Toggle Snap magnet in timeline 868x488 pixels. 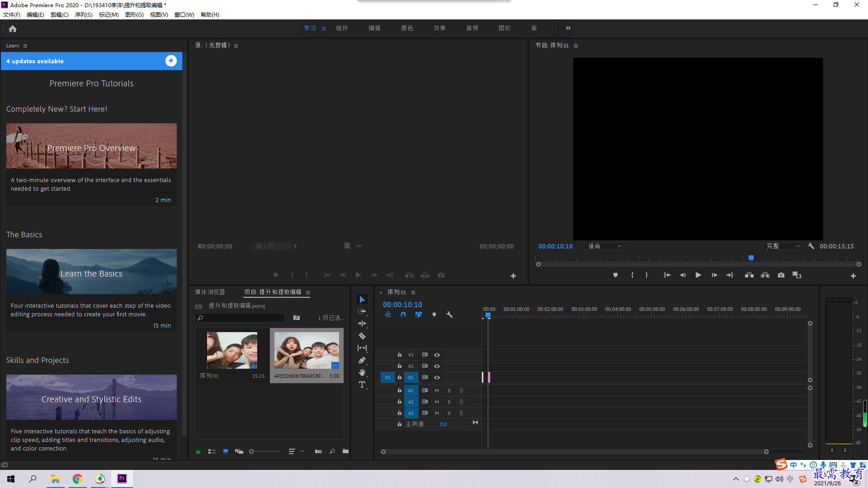[x=403, y=314]
